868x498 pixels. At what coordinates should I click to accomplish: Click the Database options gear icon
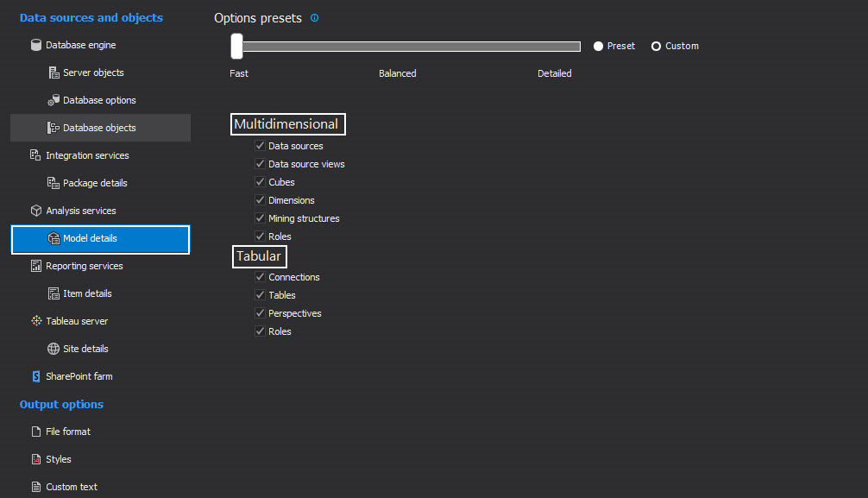click(53, 100)
